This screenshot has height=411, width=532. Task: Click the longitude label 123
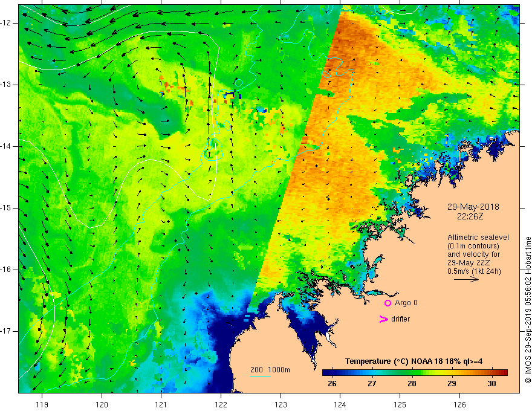[x=281, y=404]
